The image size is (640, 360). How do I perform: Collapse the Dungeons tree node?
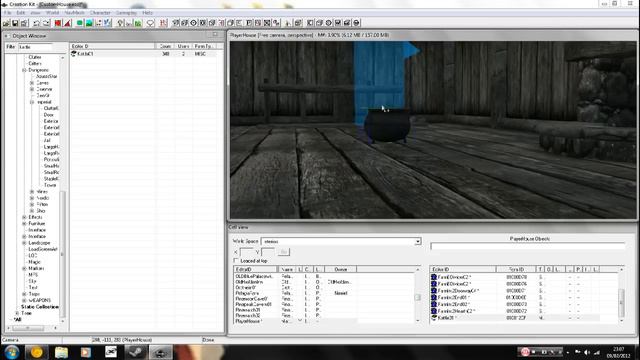[x=24, y=70]
